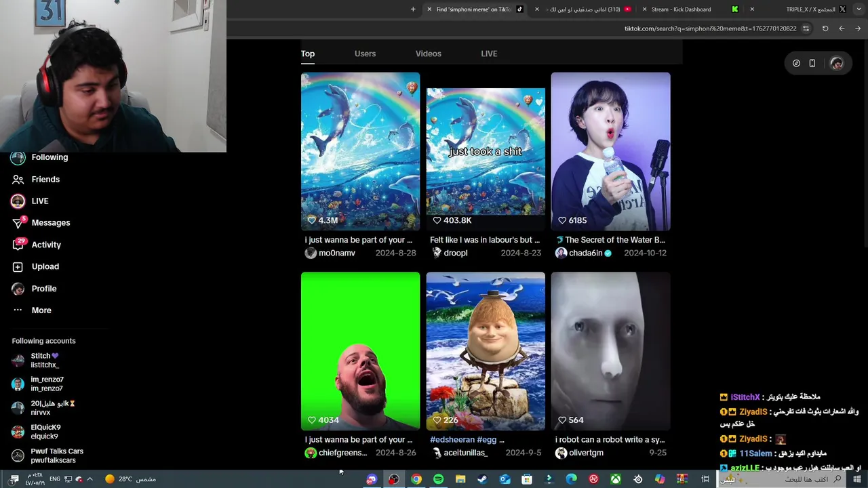Screen dimensions: 868x488
Task: Click the ENG language indicator
Action: point(55,479)
